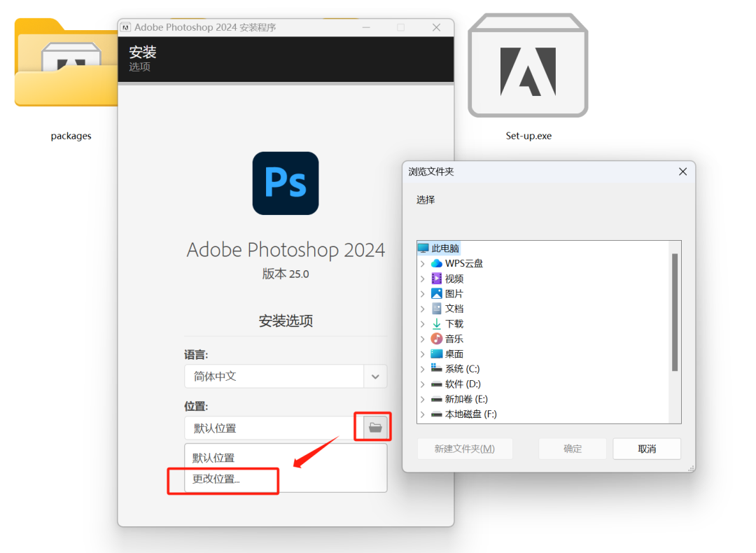Click the 版本 25.0 text
Viewport: 756px width, 553px height.
click(286, 274)
